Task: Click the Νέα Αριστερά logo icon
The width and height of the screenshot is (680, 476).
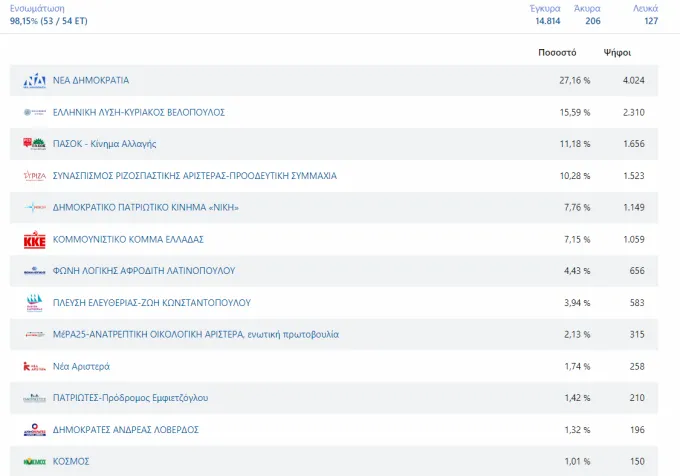Action: 34,366
